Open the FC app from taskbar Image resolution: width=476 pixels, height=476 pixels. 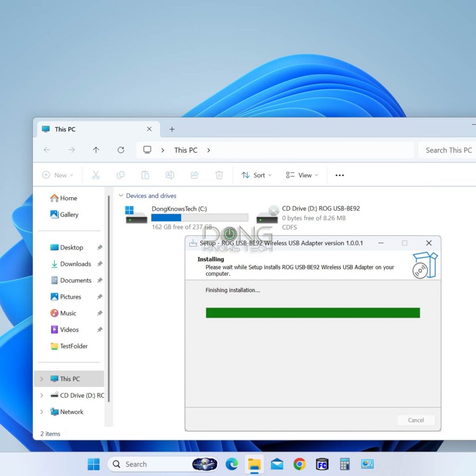coord(322,464)
